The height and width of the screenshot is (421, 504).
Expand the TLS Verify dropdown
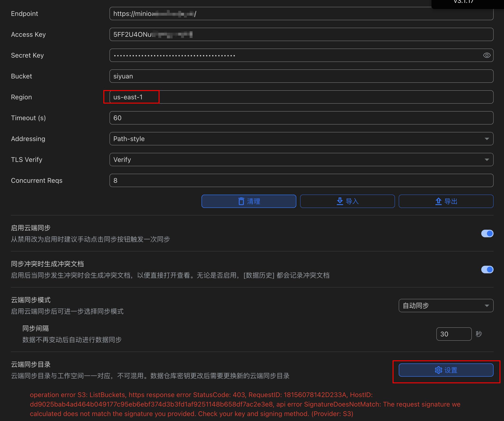click(301, 160)
